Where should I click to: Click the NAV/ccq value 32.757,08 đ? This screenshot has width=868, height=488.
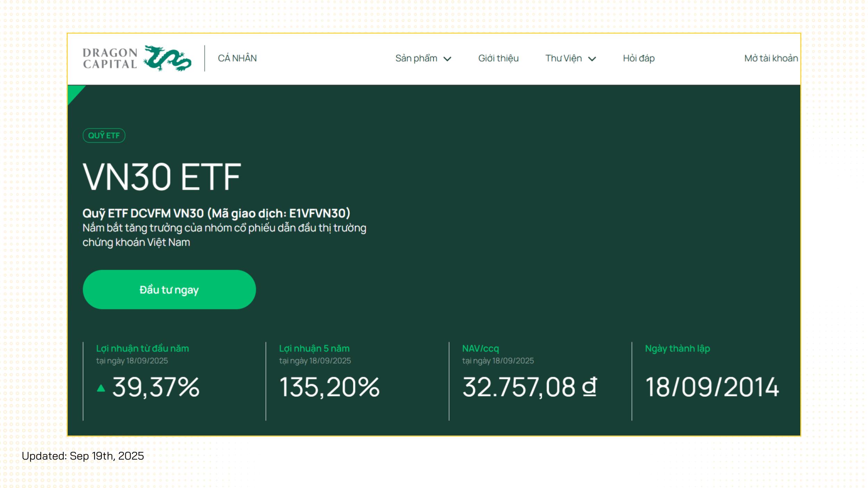pos(529,387)
